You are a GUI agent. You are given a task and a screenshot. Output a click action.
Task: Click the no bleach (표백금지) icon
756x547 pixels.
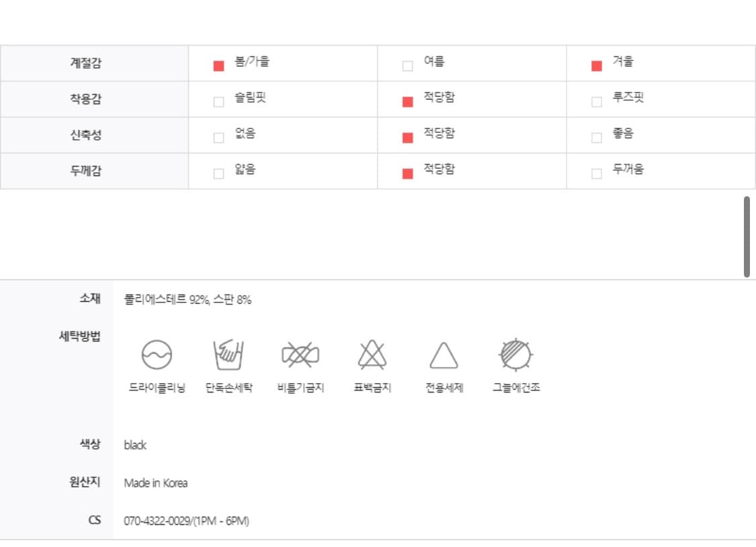coord(372,354)
